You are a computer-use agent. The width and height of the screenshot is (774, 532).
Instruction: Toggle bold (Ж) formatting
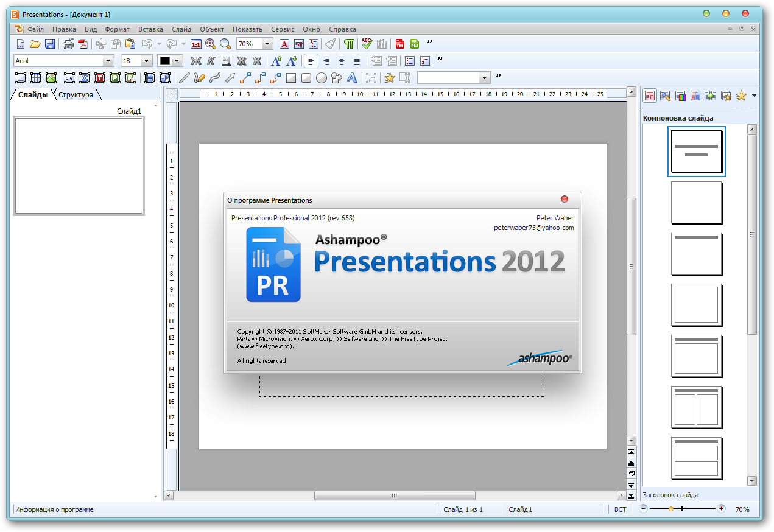[x=195, y=61]
